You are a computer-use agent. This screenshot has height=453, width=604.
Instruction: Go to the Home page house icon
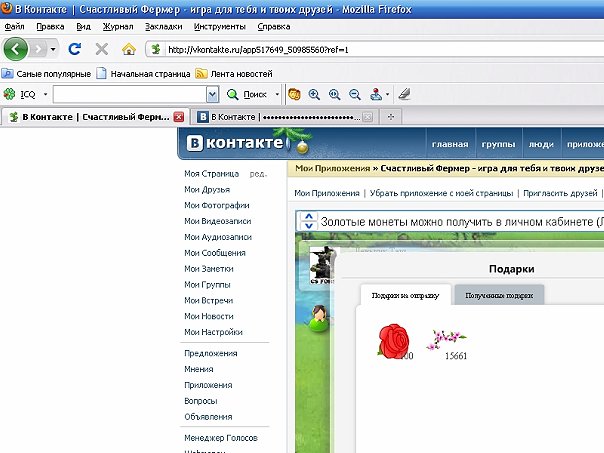pyautogui.click(x=129, y=49)
